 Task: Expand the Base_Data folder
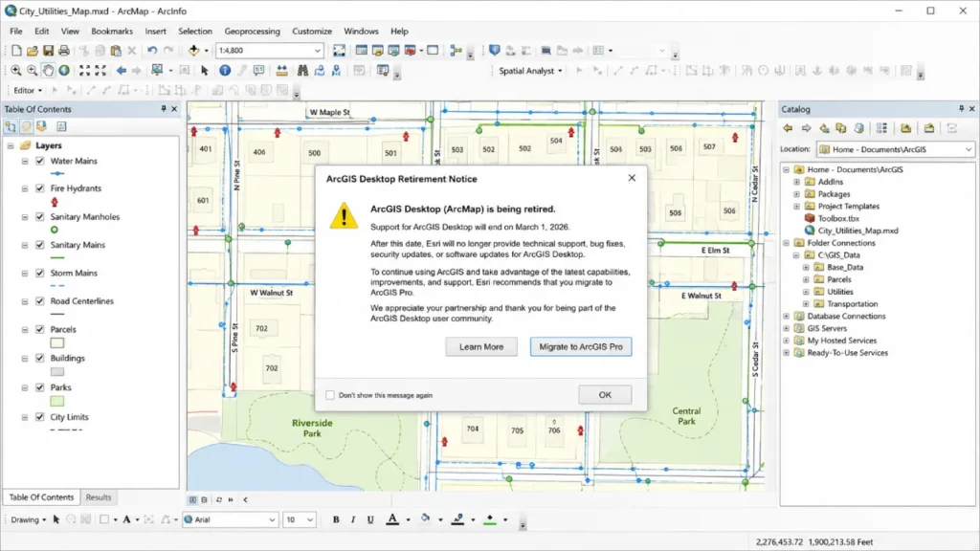806,268
